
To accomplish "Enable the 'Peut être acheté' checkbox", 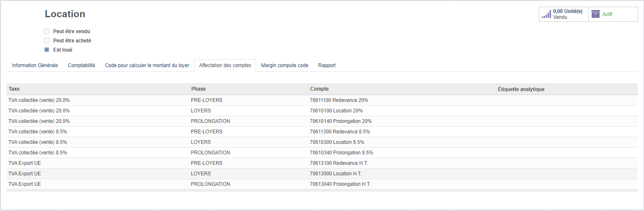I will click(x=47, y=41).
